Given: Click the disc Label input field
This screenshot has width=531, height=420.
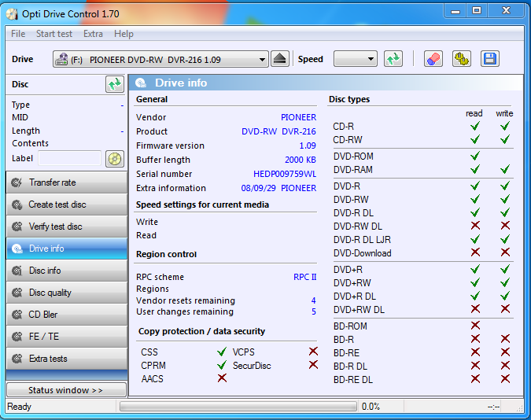Looking at the screenshot, I should coord(69,158).
